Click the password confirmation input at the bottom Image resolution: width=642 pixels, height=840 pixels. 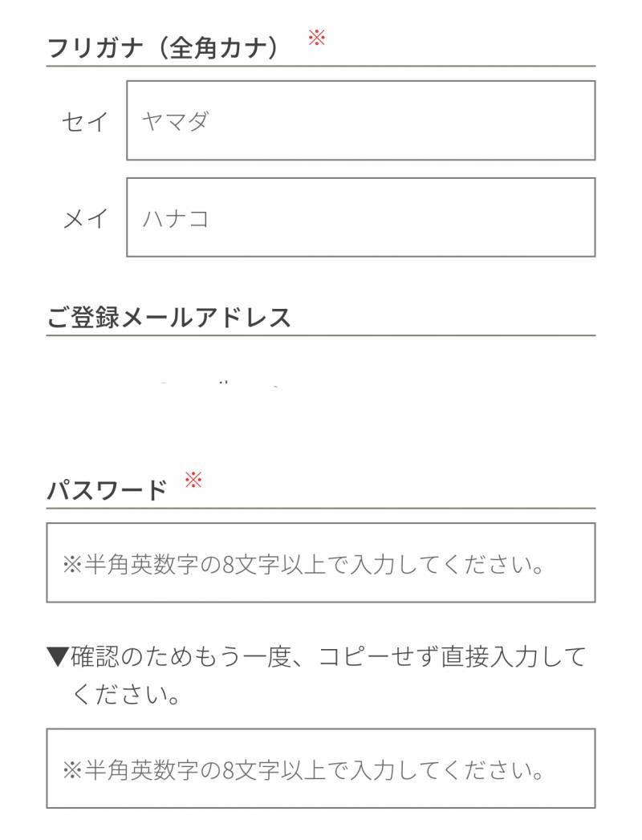coord(320,769)
